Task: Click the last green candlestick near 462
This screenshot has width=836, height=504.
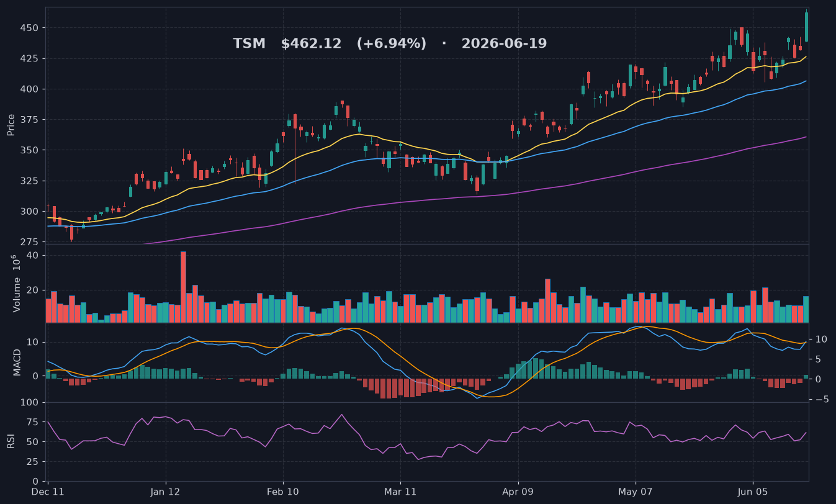Action: (x=806, y=27)
